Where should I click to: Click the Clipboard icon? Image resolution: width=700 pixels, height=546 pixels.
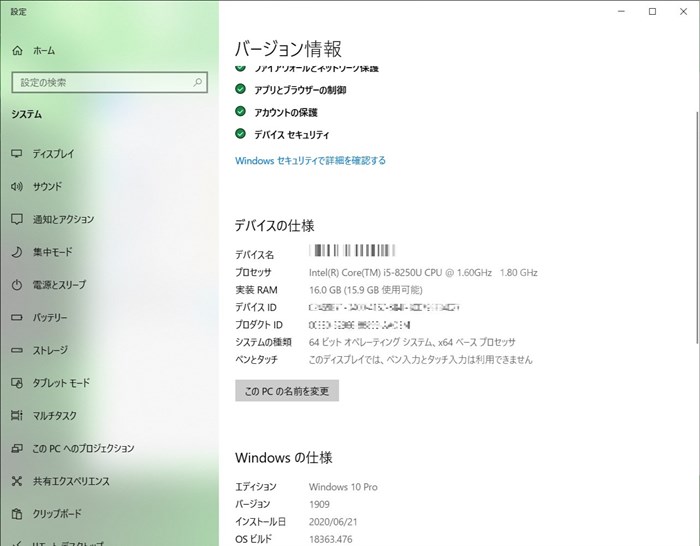[x=17, y=514]
